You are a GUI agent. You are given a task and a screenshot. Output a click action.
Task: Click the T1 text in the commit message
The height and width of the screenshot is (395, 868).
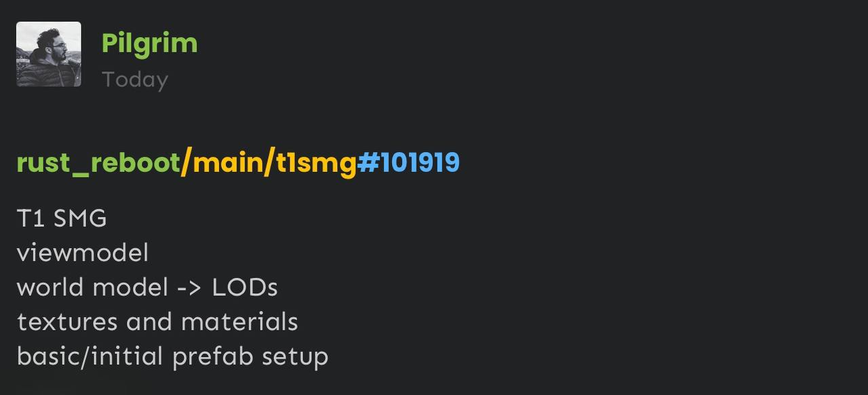pos(31,219)
